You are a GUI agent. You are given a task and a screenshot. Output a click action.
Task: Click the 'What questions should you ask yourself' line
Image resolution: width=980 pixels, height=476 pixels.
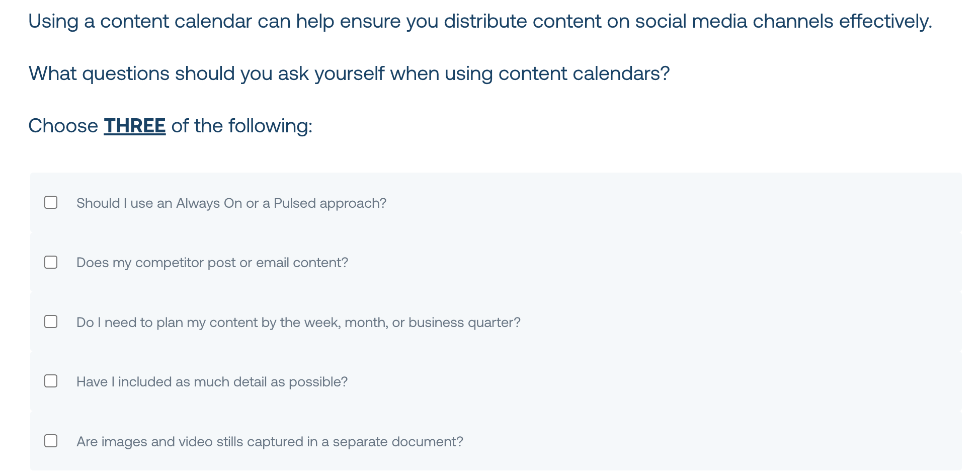349,73
